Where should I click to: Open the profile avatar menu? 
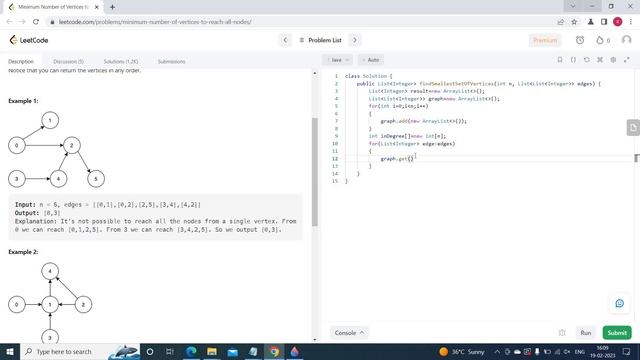(x=626, y=40)
